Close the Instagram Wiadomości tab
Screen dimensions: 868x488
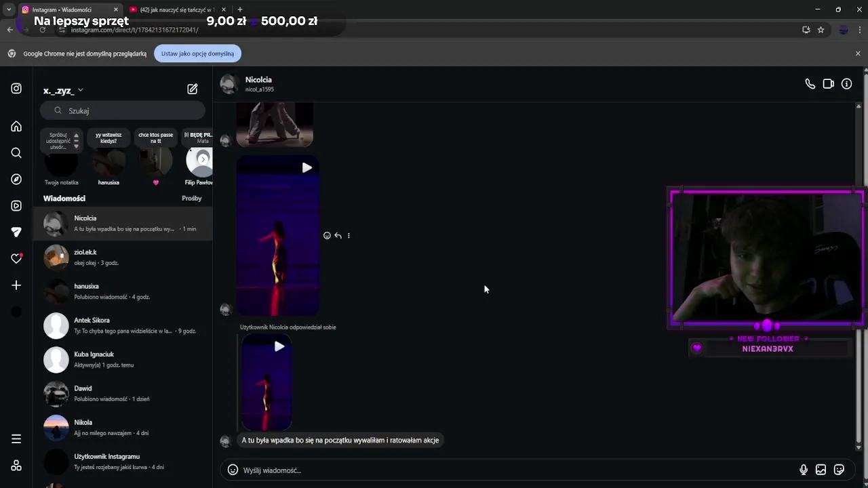click(x=116, y=9)
